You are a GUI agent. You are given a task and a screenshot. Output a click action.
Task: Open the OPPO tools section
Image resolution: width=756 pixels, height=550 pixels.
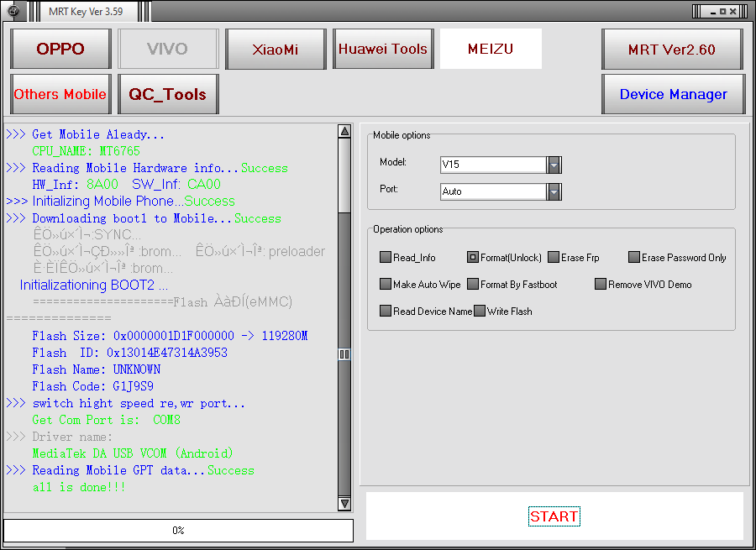60,49
